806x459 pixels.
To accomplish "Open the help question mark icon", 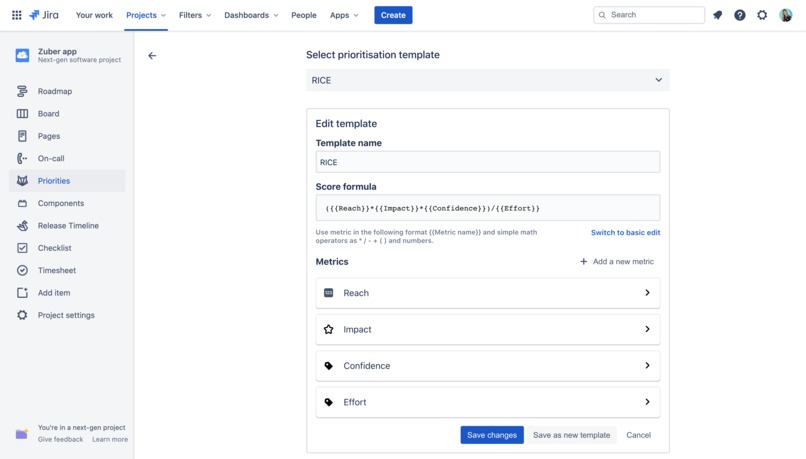I will pos(740,15).
